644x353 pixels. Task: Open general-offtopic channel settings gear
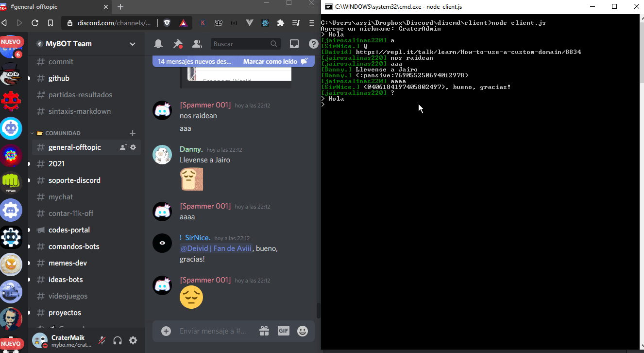(x=133, y=147)
